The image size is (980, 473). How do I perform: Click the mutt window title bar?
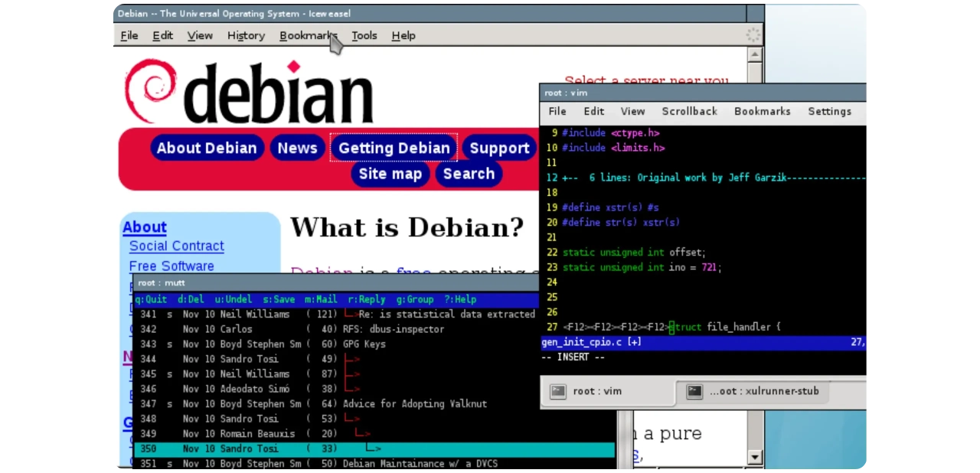pos(335,282)
